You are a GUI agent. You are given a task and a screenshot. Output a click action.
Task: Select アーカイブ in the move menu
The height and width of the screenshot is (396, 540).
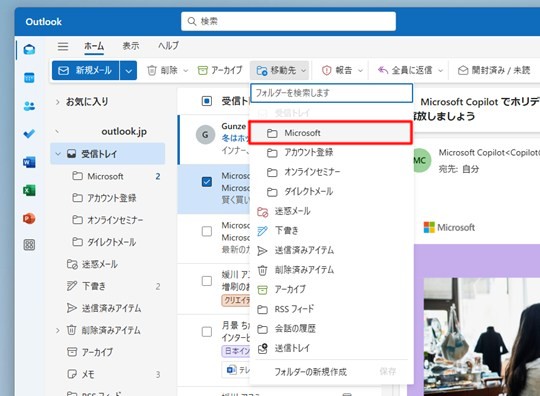[x=331, y=290]
